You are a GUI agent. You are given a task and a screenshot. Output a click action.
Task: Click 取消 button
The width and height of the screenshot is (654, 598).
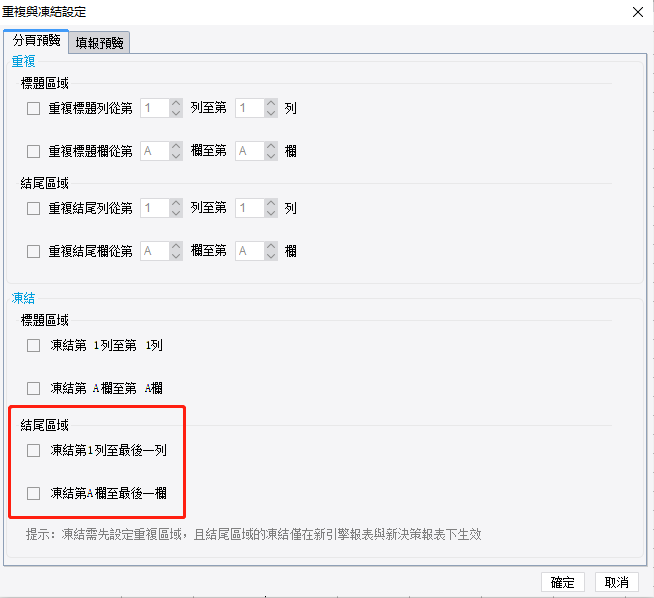coord(616,582)
